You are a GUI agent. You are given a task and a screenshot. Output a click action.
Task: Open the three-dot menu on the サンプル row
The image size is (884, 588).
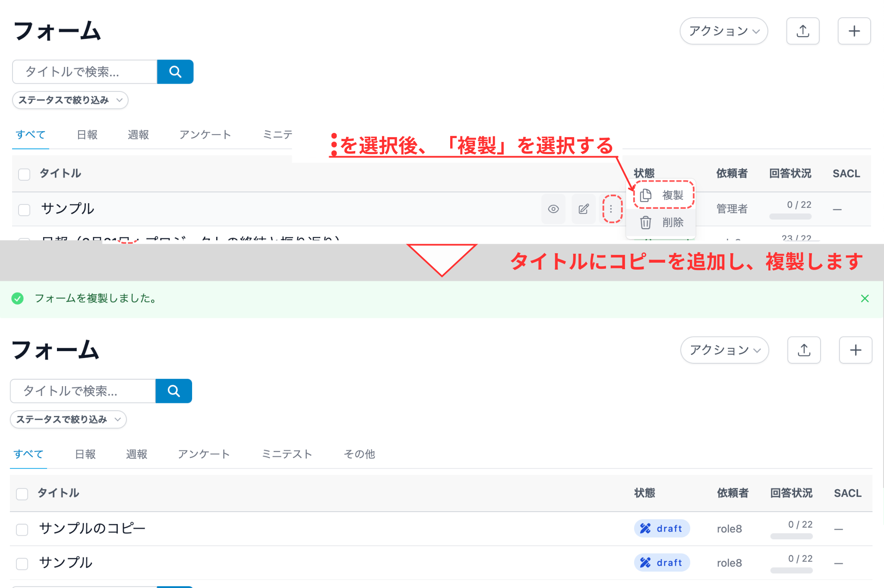click(611, 209)
